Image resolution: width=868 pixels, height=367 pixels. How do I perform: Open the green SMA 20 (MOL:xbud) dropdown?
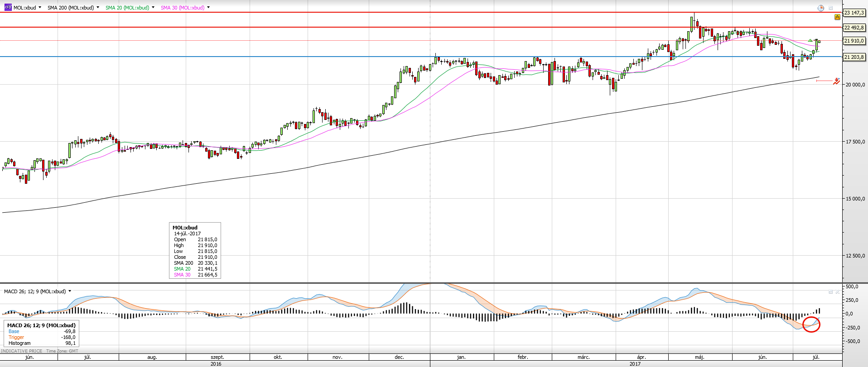[x=153, y=8]
